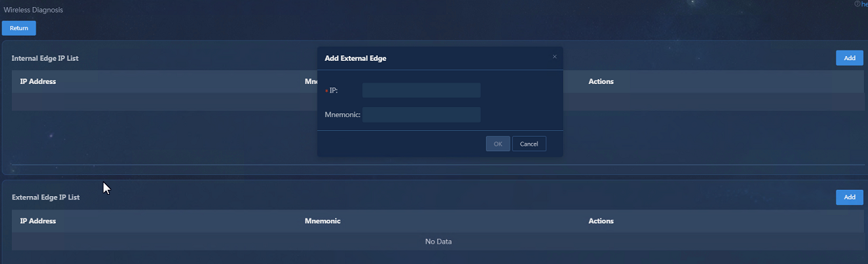
Task: Select the Mnemonic header in External list
Action: [322, 221]
